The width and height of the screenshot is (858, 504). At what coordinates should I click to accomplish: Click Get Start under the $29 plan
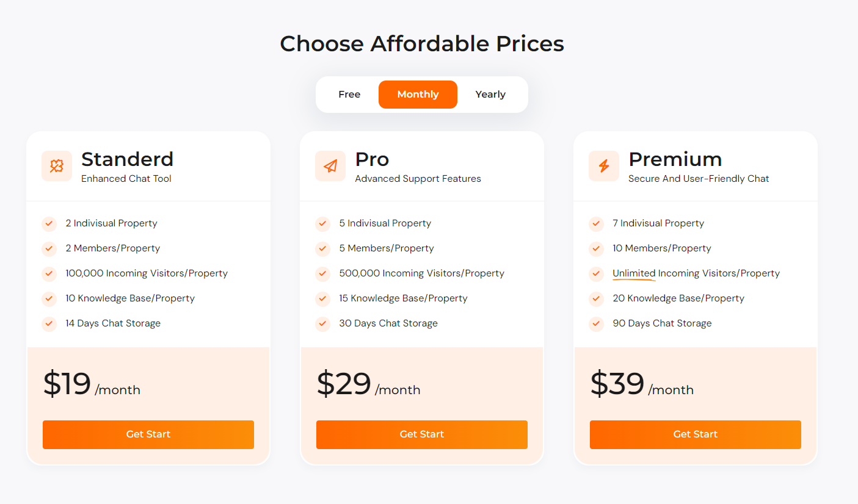(422, 434)
